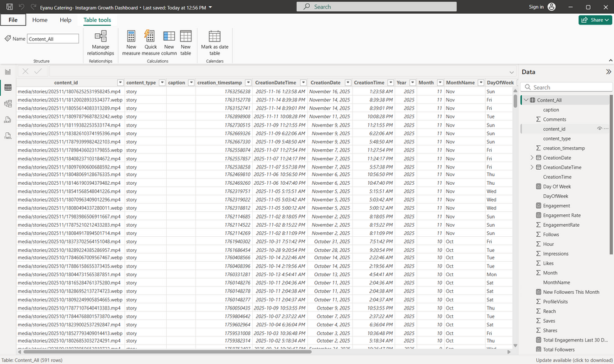Open content_type column filter dropdown
Image resolution: width=614 pixels, height=364 pixels.
[x=162, y=83]
